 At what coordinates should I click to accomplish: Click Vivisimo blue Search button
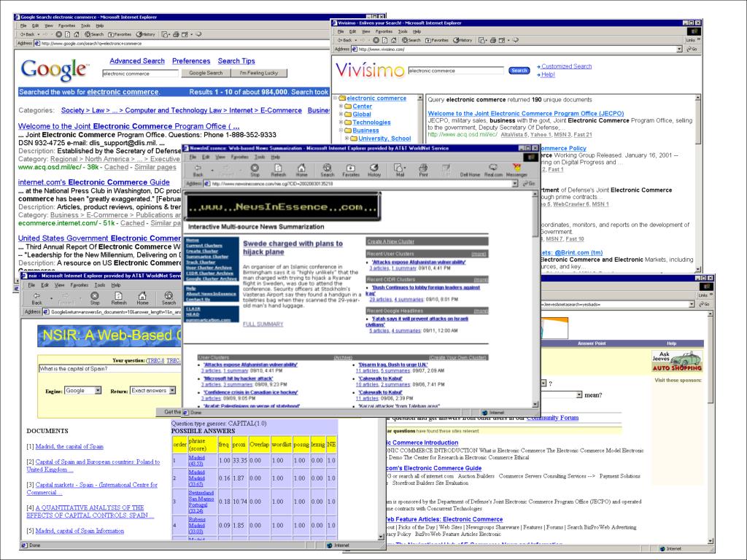click(519, 71)
